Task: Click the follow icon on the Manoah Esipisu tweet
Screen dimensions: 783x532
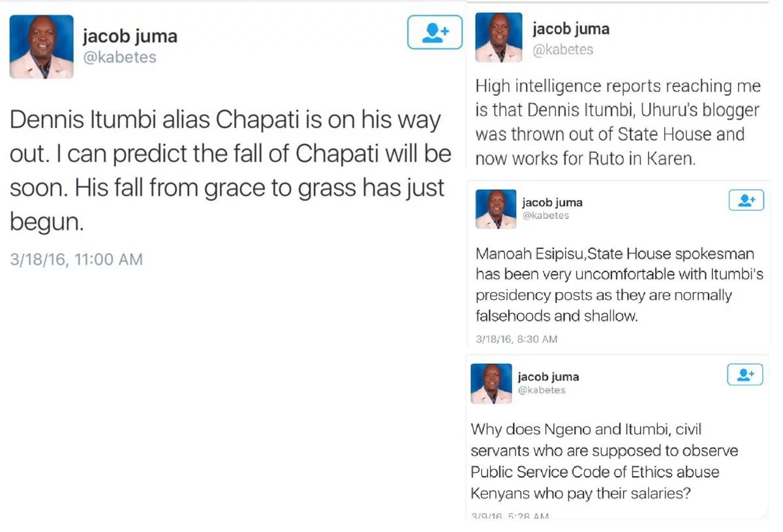Action: 746,201
